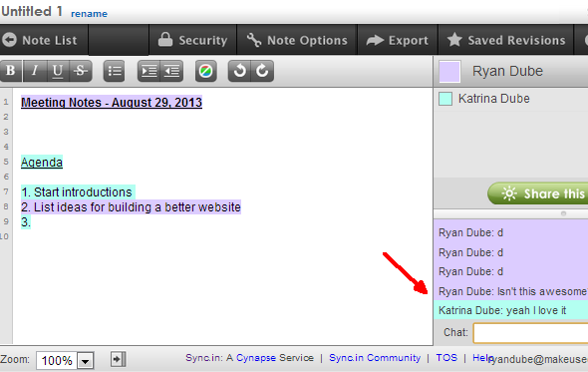Click the Share this button
The width and height of the screenshot is (588, 372).
pos(538,193)
